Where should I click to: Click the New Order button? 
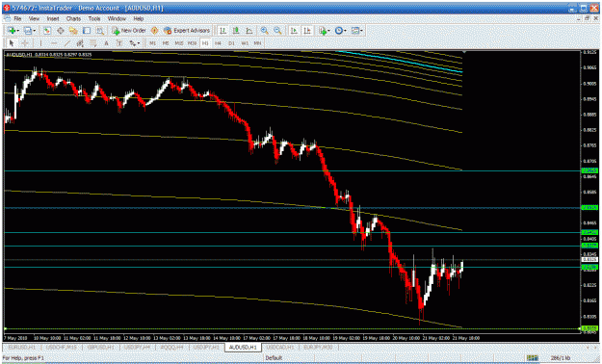[x=129, y=31]
